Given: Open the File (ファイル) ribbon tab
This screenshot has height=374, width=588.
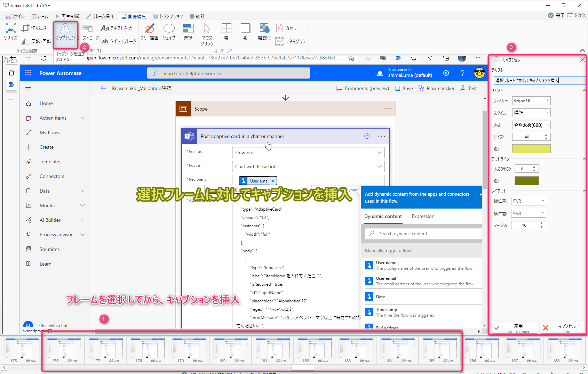Looking at the screenshot, I should [15, 16].
